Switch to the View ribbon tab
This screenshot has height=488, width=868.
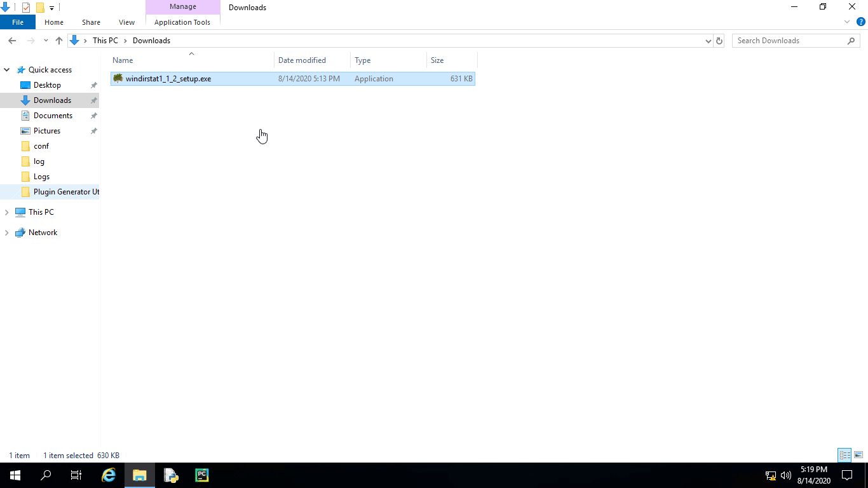tap(126, 22)
